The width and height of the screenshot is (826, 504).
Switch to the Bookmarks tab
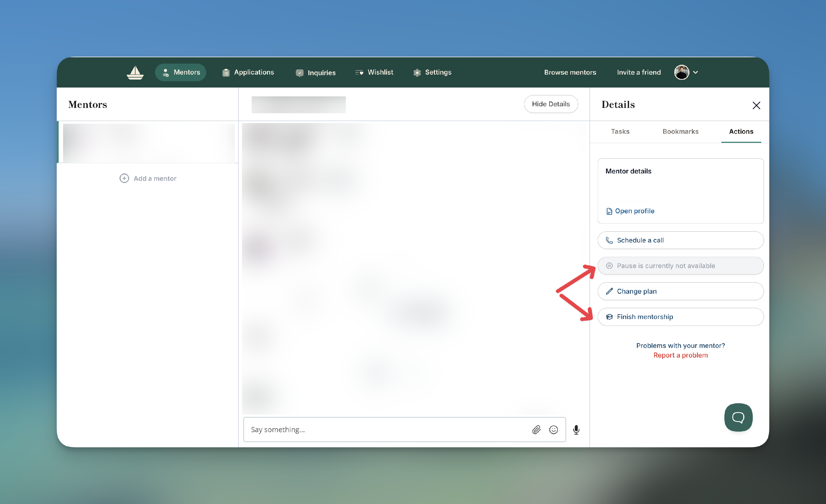(x=680, y=131)
